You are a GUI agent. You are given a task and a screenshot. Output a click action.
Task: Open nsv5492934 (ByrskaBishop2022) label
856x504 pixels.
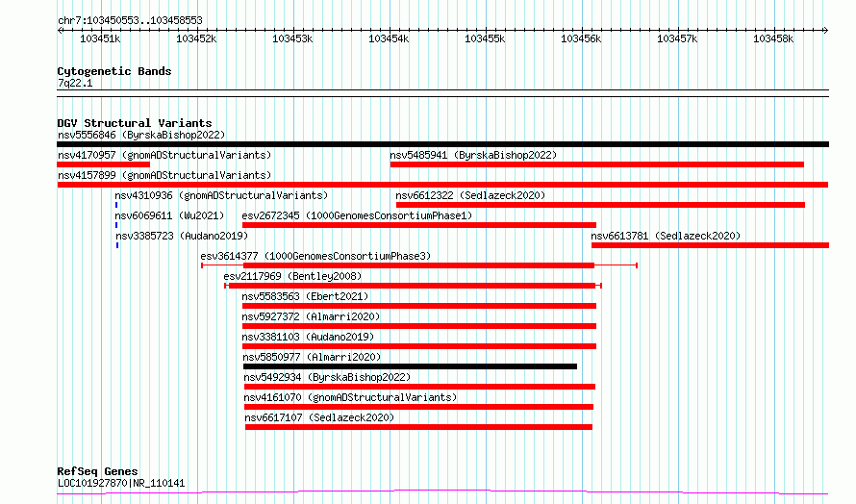click(327, 377)
